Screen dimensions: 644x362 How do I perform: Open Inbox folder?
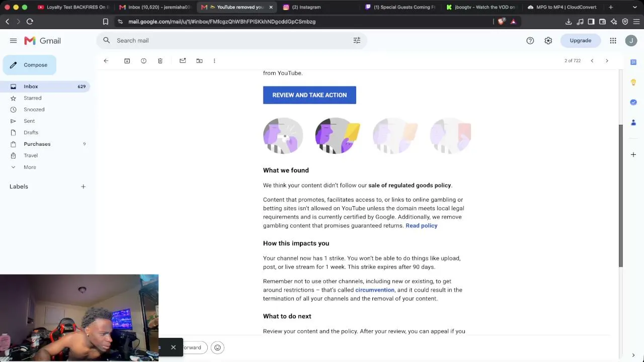pos(45,86)
